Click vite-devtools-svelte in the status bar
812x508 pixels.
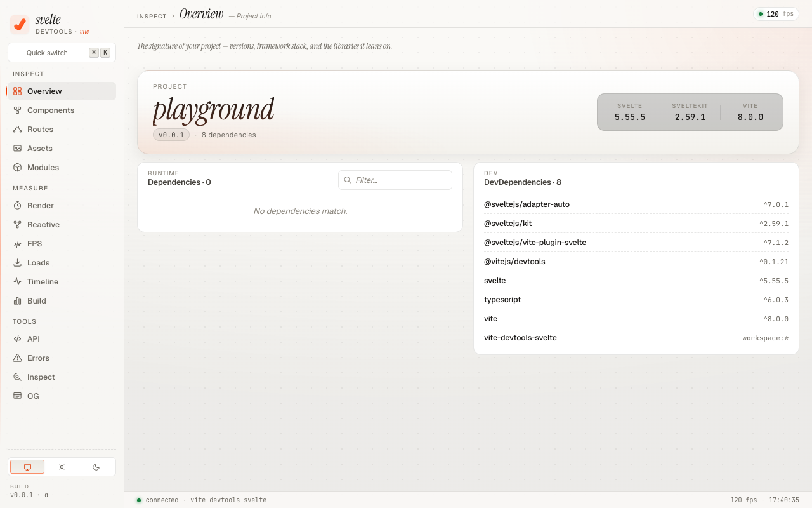(x=228, y=500)
